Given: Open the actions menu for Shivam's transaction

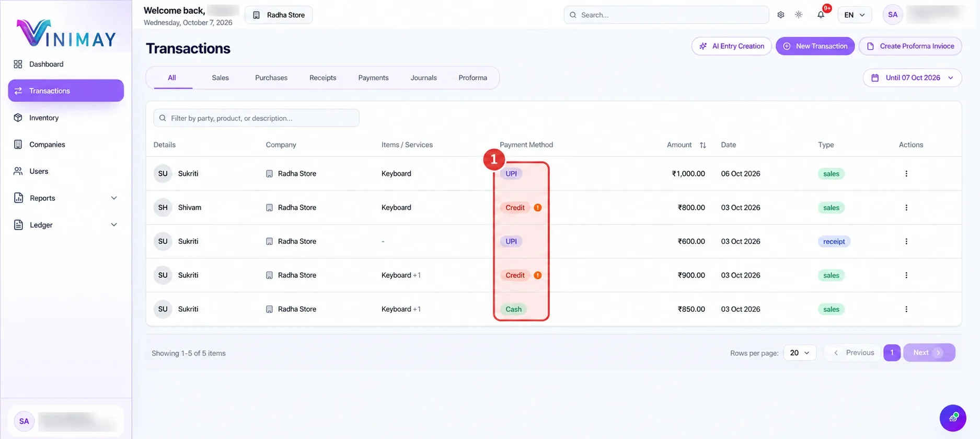Looking at the screenshot, I should 906,208.
